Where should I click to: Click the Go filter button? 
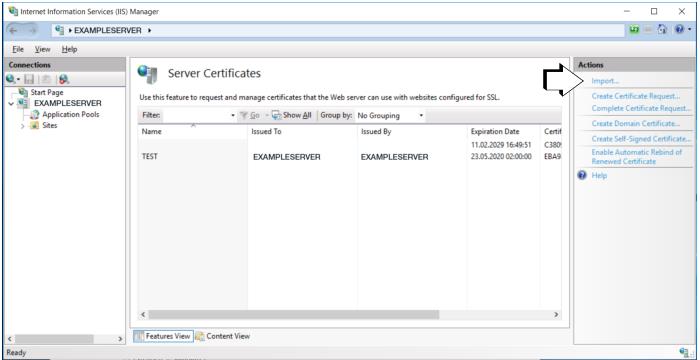(250, 116)
